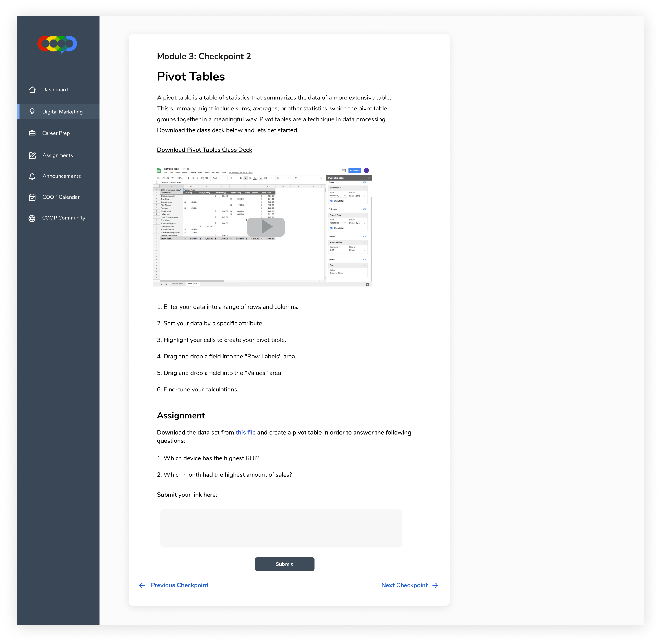
Task: Click step '3. Highlight your cells to create your pivot table.'
Action: (x=221, y=340)
